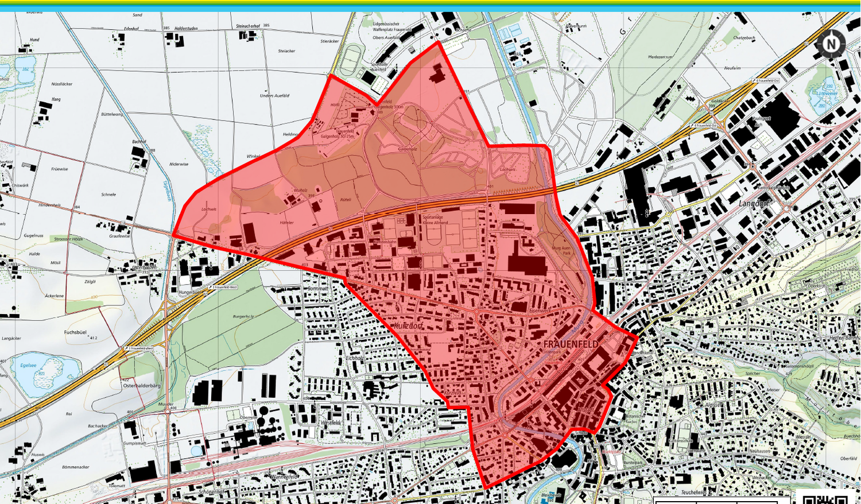Click the Osterhalden place label
The image size is (861, 504).
pyautogui.click(x=144, y=267)
